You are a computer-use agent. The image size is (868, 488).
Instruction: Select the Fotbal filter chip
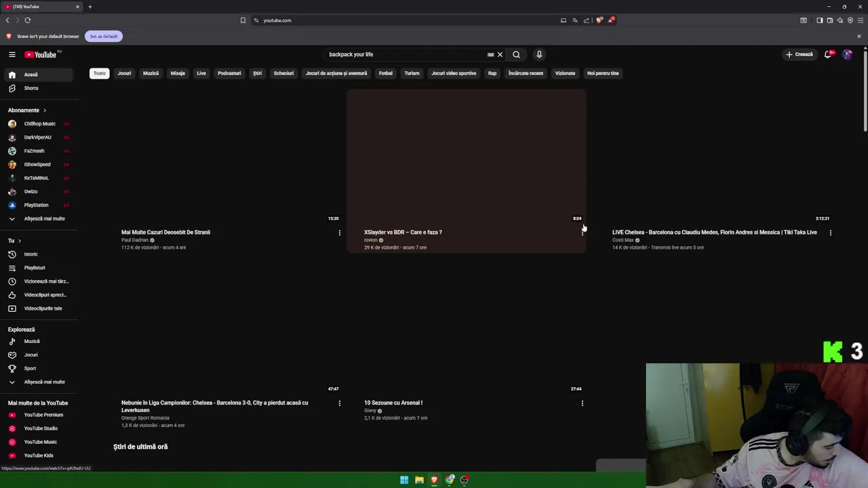[x=386, y=73]
